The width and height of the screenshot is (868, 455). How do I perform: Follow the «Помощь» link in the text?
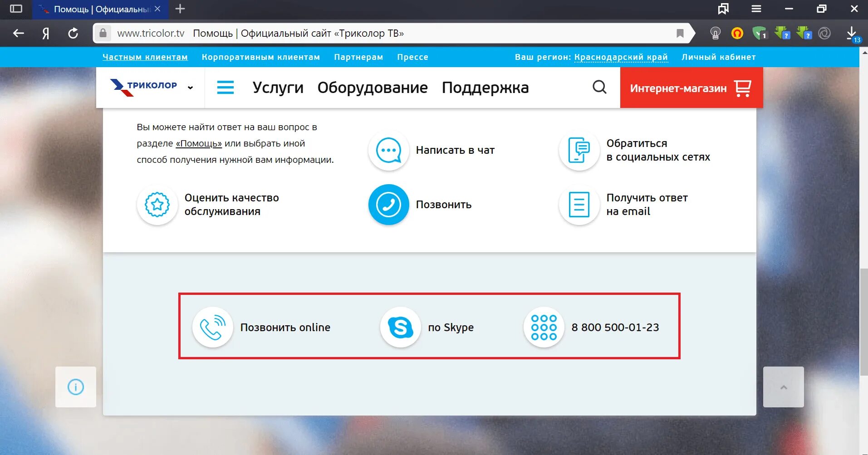click(199, 143)
